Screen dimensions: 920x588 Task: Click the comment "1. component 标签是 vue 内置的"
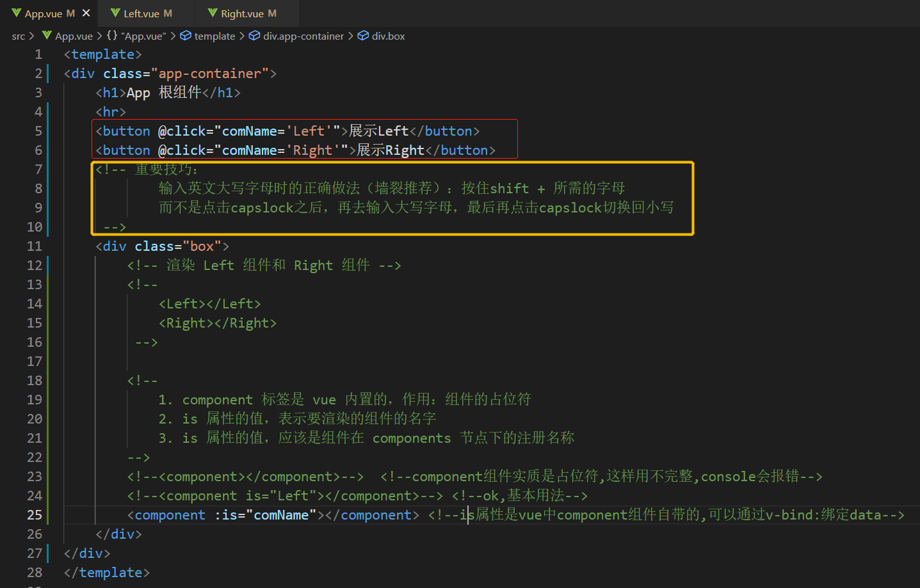pyautogui.click(x=345, y=400)
